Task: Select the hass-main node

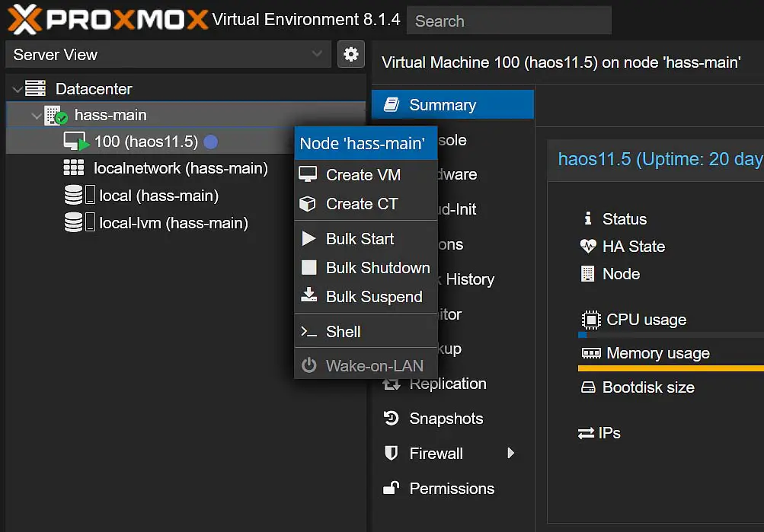Action: [186, 115]
